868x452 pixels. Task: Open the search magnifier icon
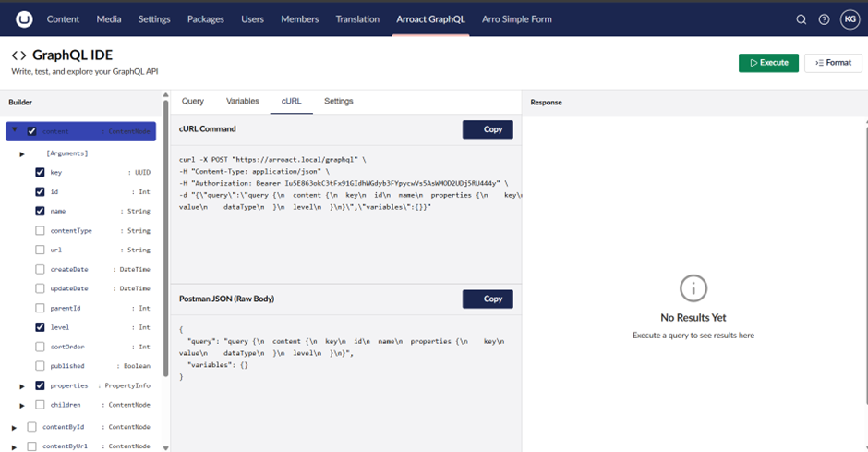point(801,19)
